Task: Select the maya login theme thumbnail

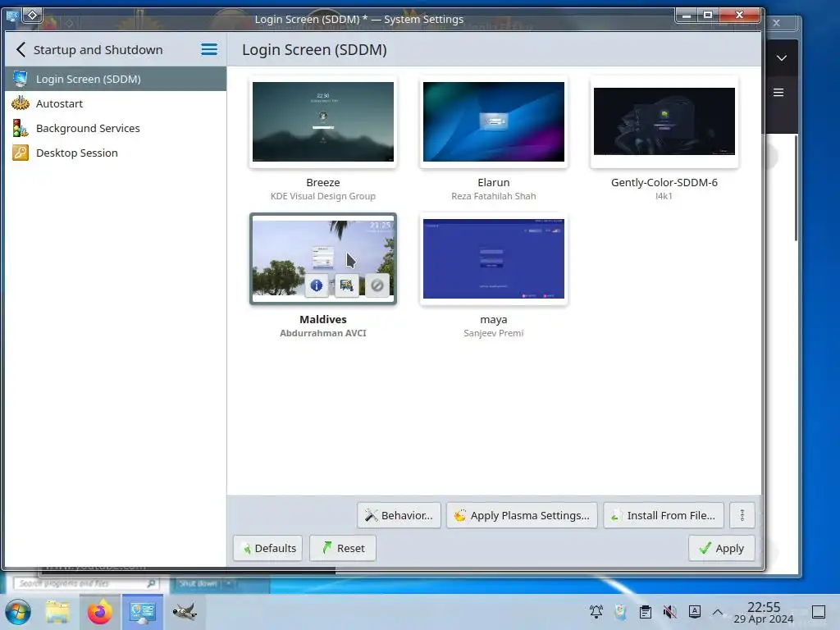Action: pyautogui.click(x=493, y=258)
